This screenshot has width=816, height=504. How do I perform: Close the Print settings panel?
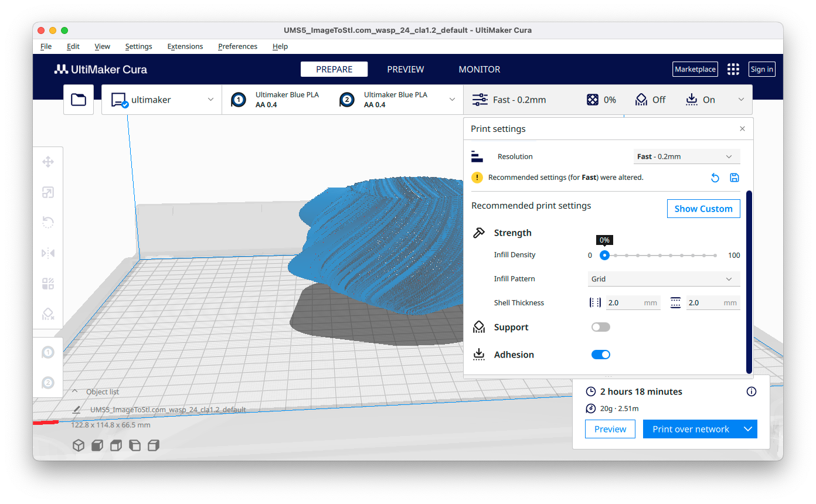[x=742, y=129]
